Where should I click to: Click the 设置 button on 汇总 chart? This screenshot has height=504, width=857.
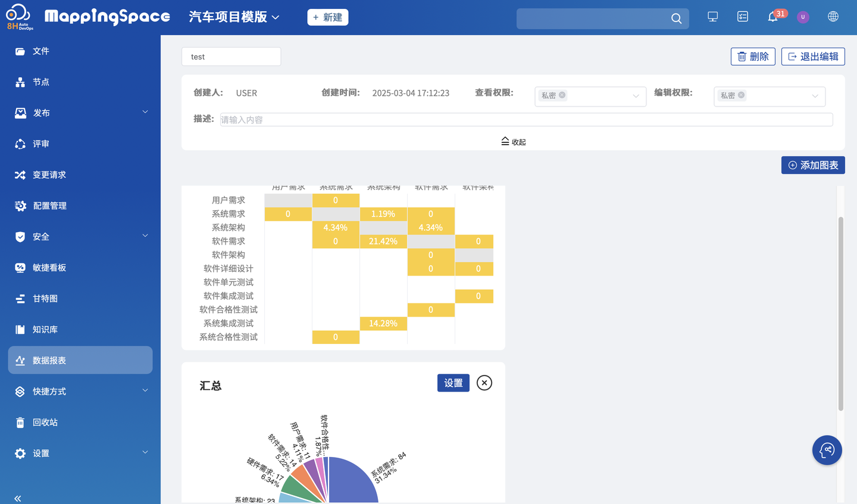pos(453,383)
